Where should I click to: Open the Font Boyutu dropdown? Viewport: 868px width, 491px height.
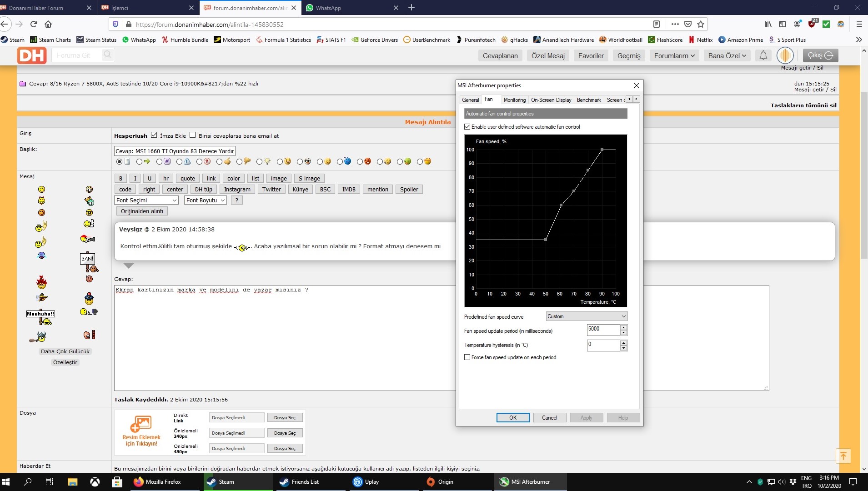coord(205,200)
